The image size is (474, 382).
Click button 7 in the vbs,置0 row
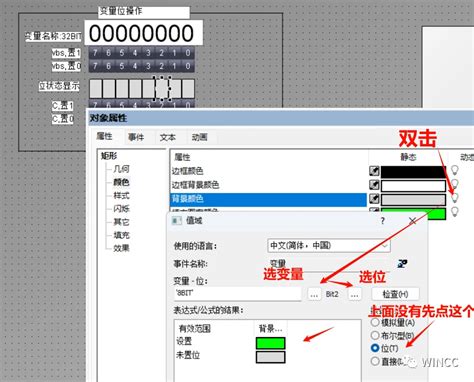tap(95, 66)
